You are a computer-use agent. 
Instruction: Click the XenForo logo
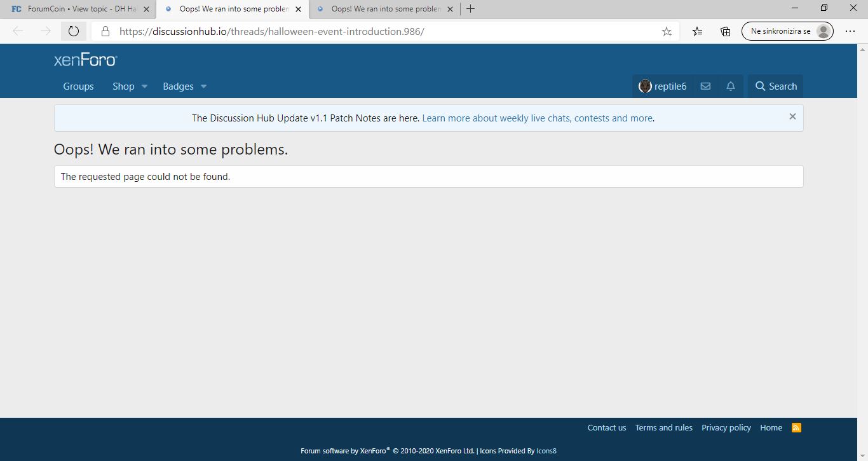[85, 60]
